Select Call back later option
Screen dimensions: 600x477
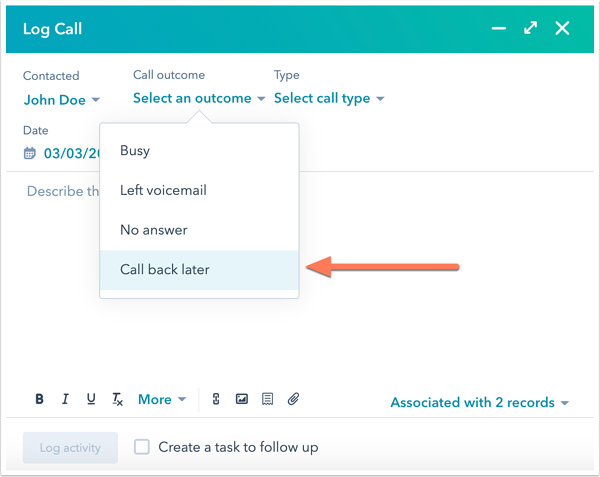pos(165,269)
